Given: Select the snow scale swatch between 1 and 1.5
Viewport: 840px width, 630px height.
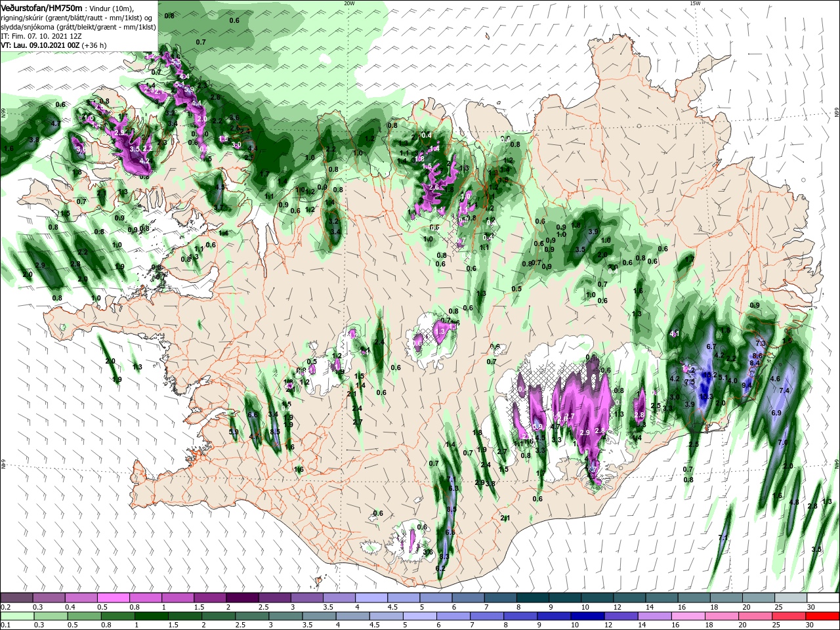Looking at the screenshot, I should [177, 598].
